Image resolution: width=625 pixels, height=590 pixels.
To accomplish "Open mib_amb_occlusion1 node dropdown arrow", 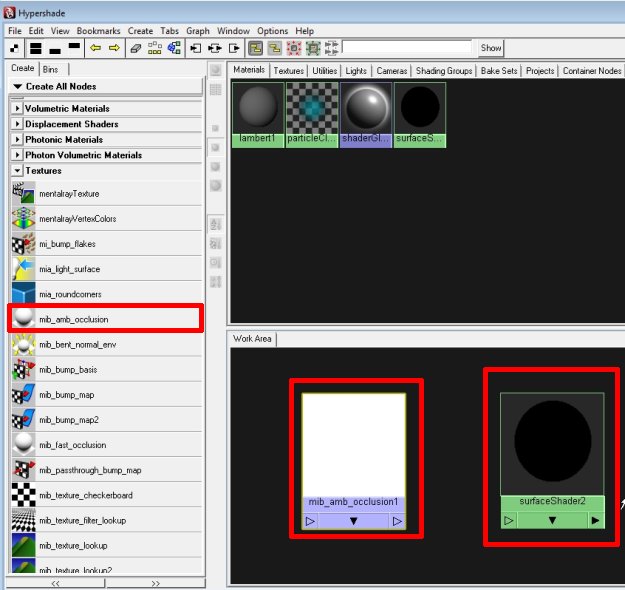I will click(353, 521).
